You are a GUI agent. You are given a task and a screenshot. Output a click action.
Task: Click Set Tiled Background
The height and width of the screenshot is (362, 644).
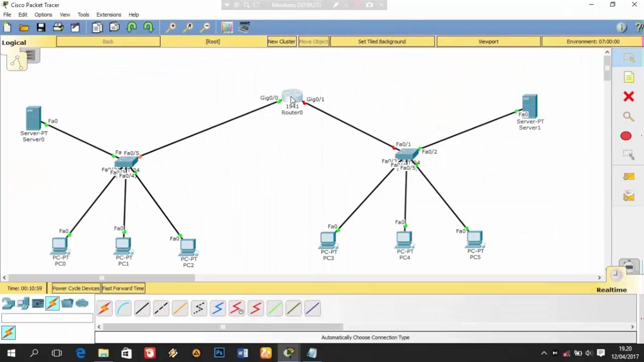click(382, 42)
